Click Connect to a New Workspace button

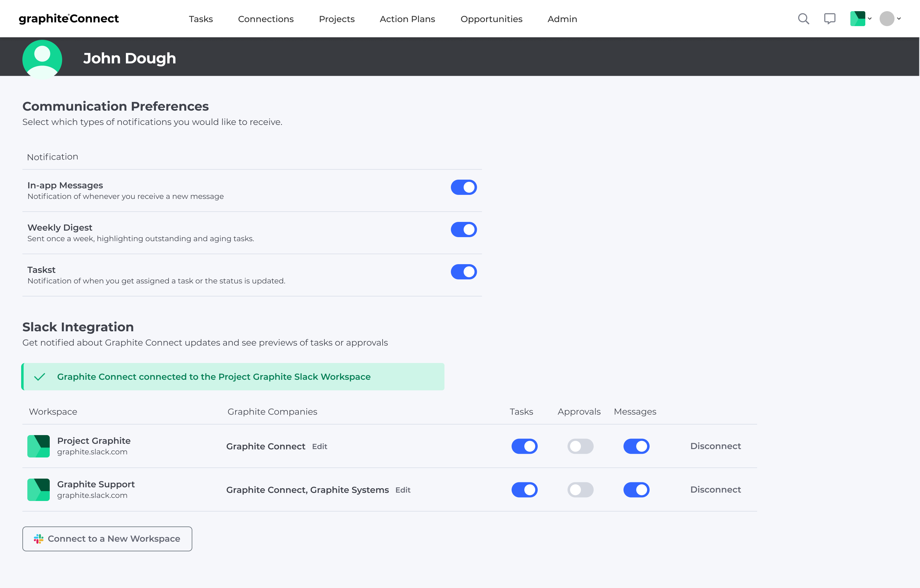(107, 538)
